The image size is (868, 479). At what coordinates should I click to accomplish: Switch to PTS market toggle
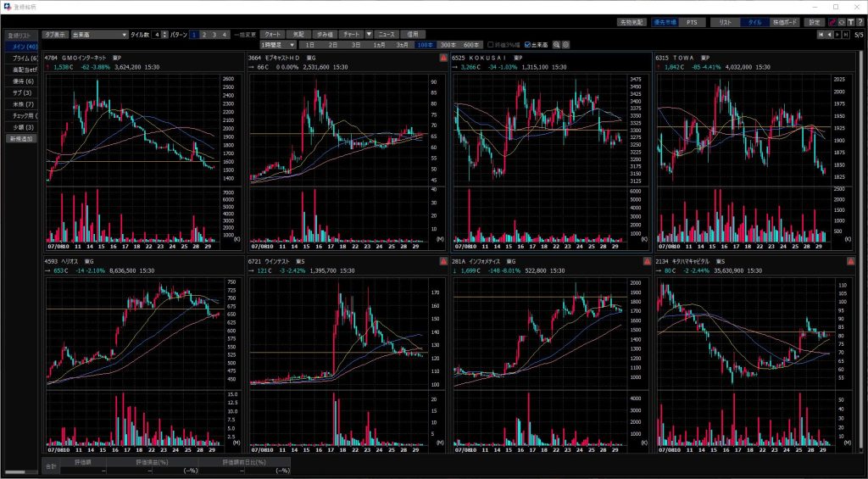pyautogui.click(x=692, y=21)
